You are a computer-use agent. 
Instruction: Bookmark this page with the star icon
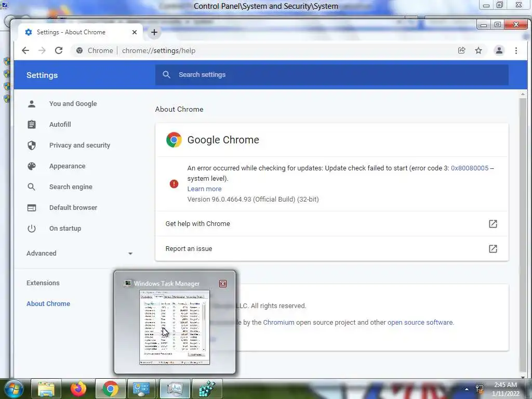pos(478,50)
